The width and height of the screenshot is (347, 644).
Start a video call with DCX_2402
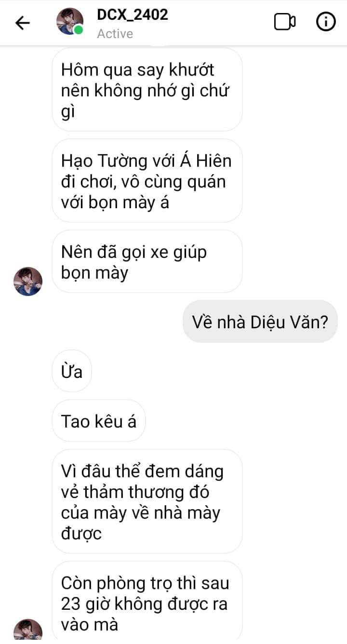pyautogui.click(x=285, y=22)
